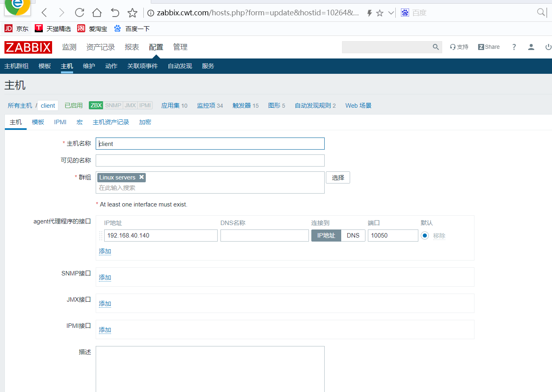This screenshot has height=392, width=552.
Task: Click the browser forward arrow
Action: 61,13
